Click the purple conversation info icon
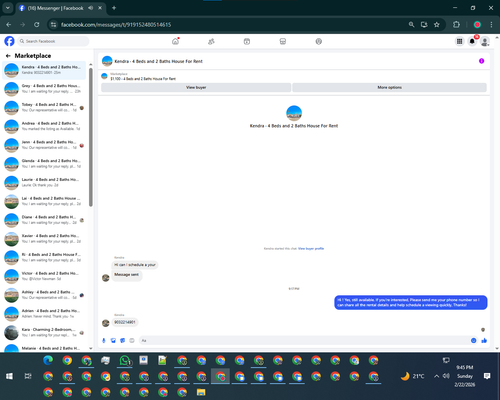The image size is (500, 400). 481,61
